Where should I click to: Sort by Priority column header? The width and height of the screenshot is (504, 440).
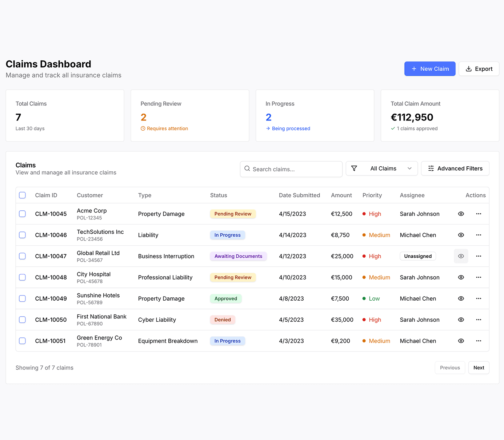pyautogui.click(x=372, y=195)
